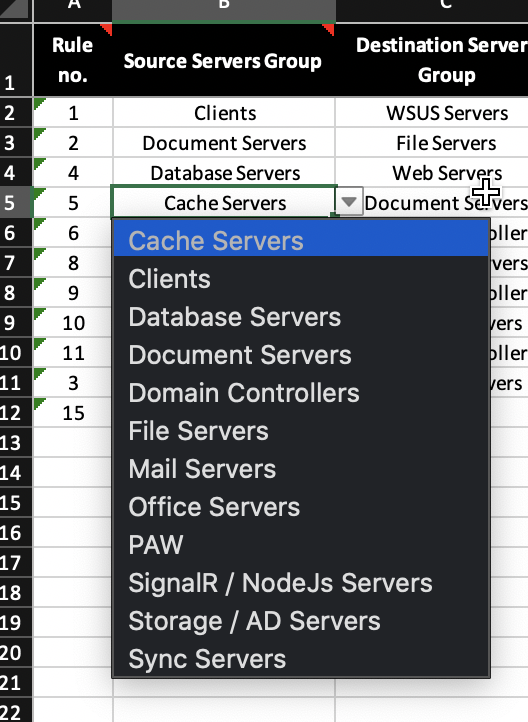Pick Database Servers in the dropdown list

tap(301, 317)
